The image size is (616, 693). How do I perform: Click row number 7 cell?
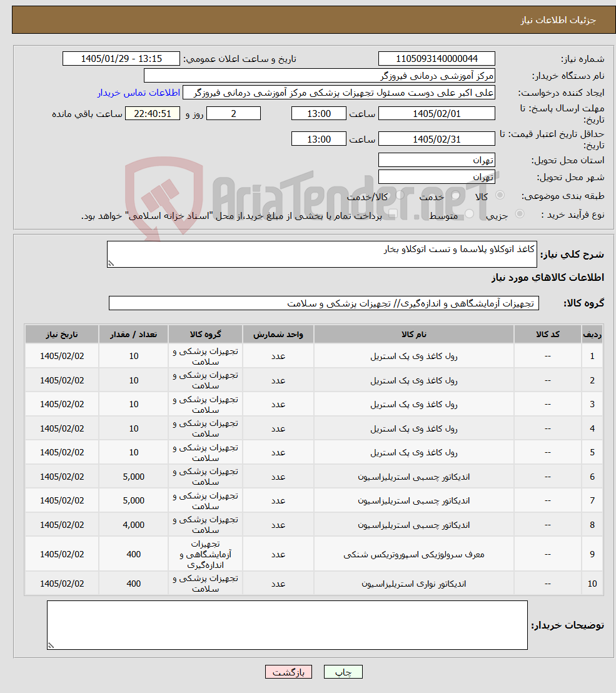[x=592, y=501]
